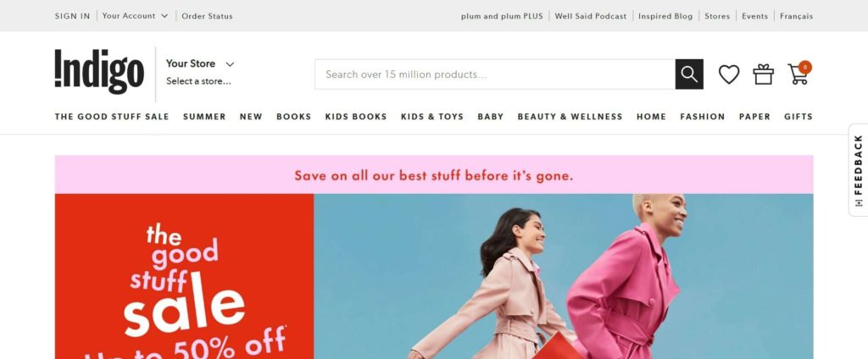Open the Beauty & Wellness menu
This screenshot has width=868, height=359.
coord(570,117)
